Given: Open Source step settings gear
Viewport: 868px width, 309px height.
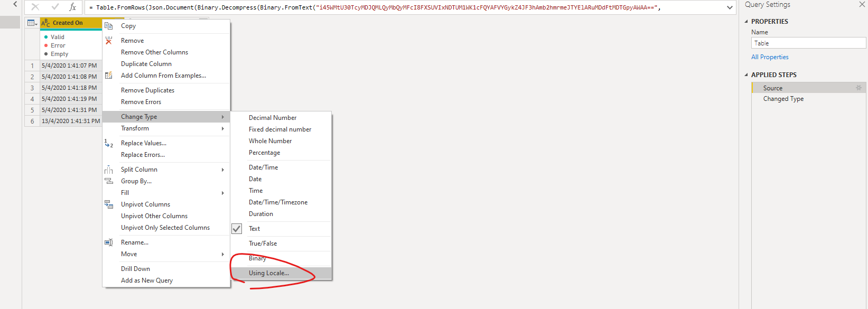Looking at the screenshot, I should point(858,88).
